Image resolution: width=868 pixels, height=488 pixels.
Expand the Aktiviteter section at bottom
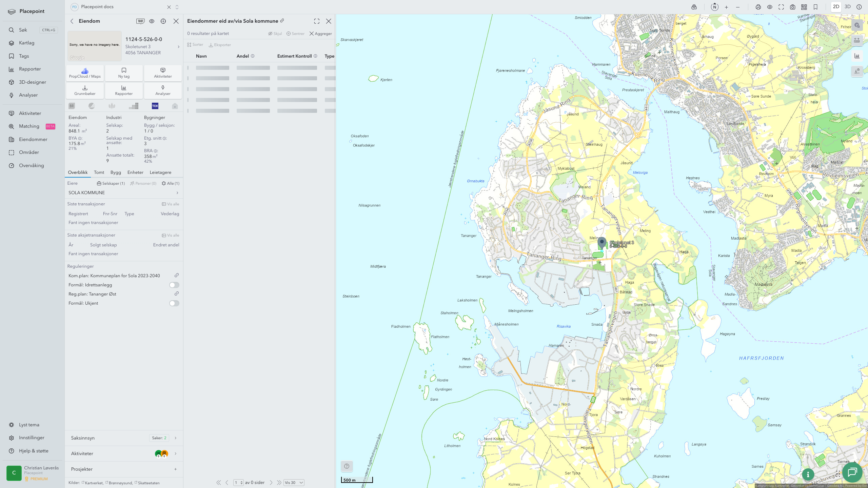[124, 453]
